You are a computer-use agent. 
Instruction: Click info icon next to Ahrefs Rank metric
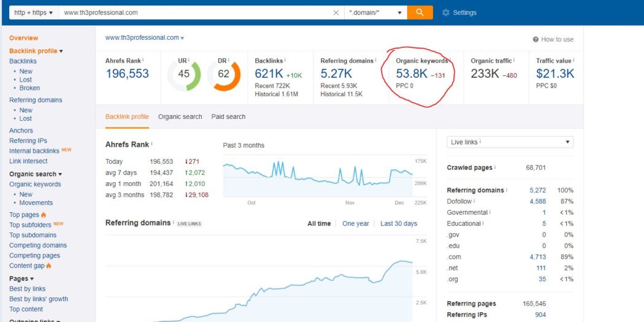click(143, 60)
